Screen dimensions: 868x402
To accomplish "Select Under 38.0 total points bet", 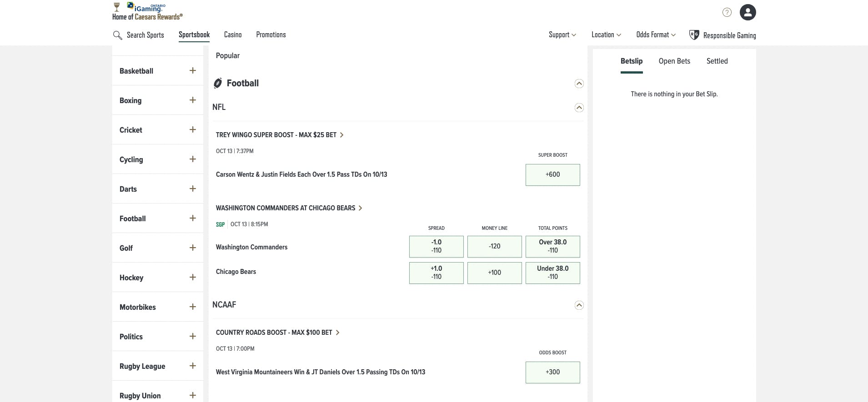I will pyautogui.click(x=552, y=273).
